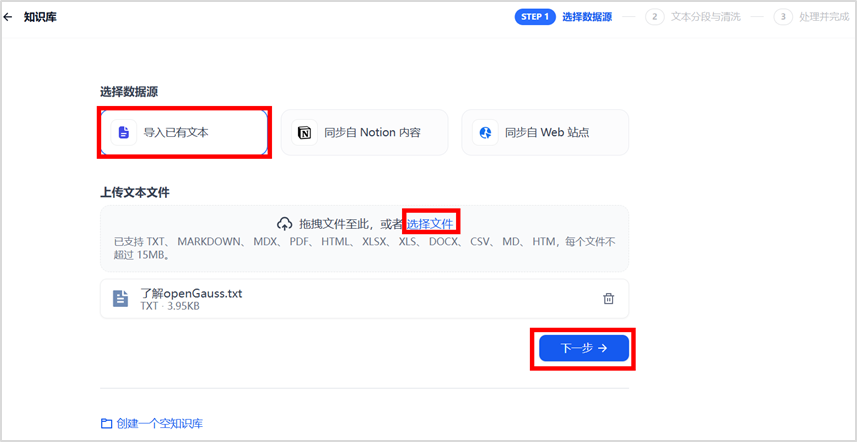The image size is (857, 442).
Task: Click the document icon in 导入已有文本 card
Action: pyautogui.click(x=124, y=132)
